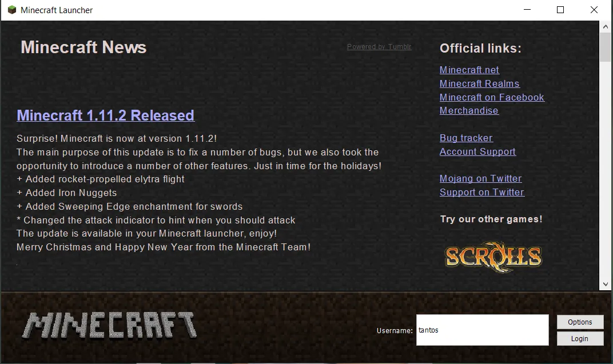This screenshot has width=613, height=364.
Task: Focus the Username input field
Action: pyautogui.click(x=483, y=330)
